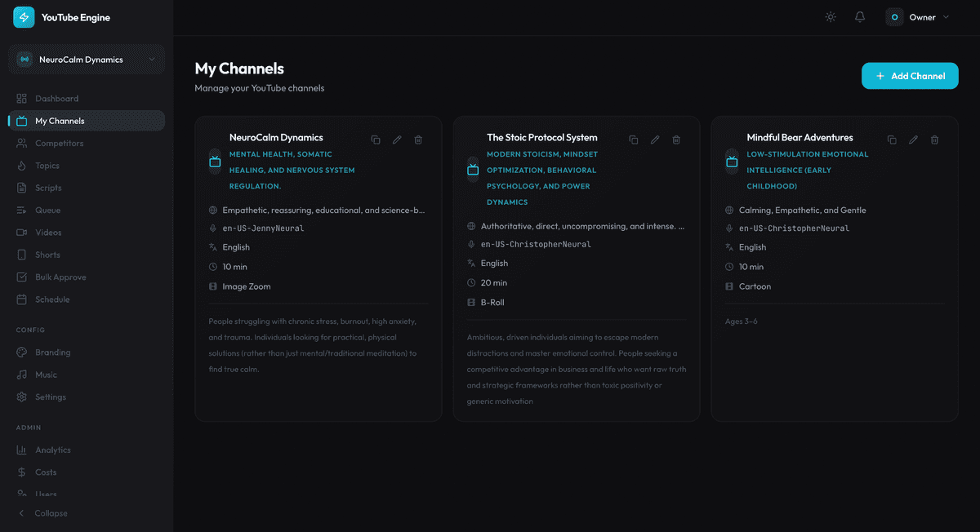
Task: Click the Ages 3–6 audience text
Action: pyautogui.click(x=742, y=321)
